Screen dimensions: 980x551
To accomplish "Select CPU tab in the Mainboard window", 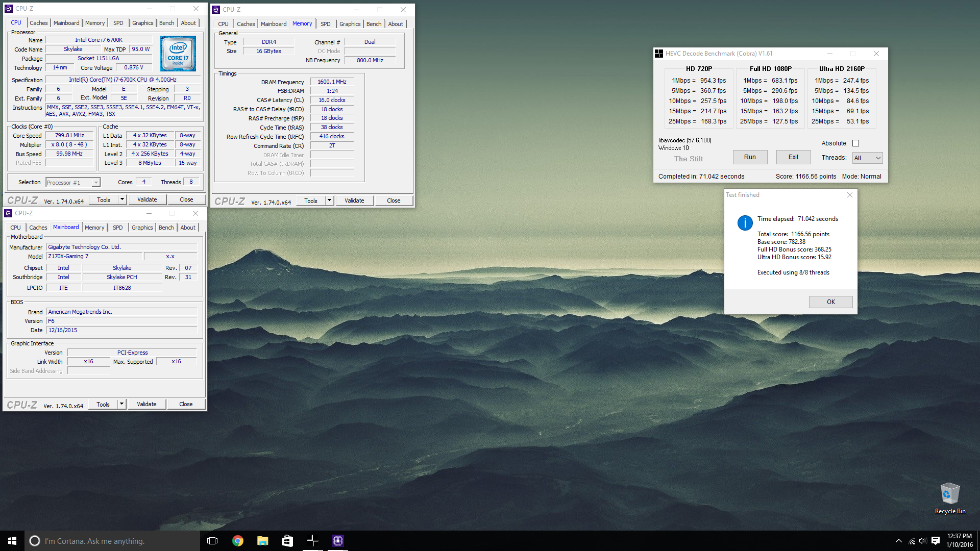I will (x=15, y=228).
